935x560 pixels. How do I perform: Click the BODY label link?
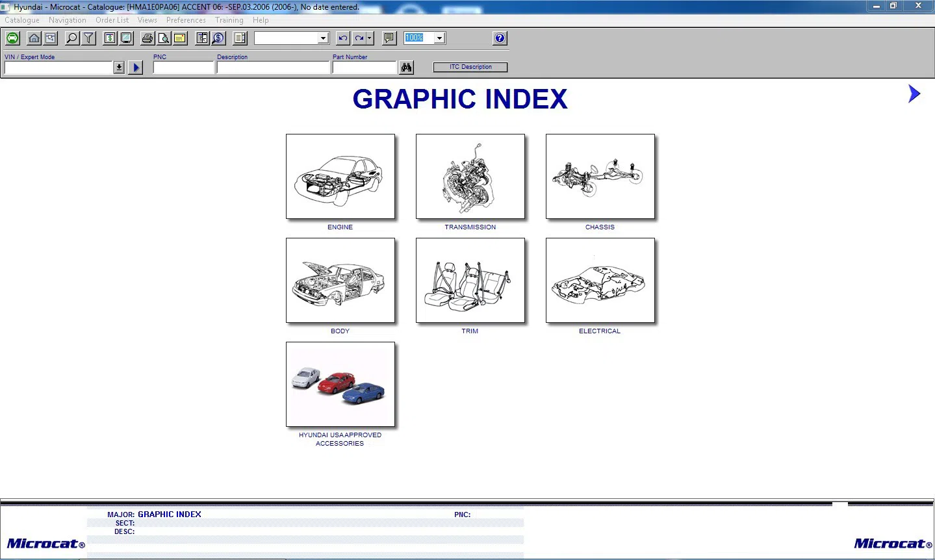point(340,331)
